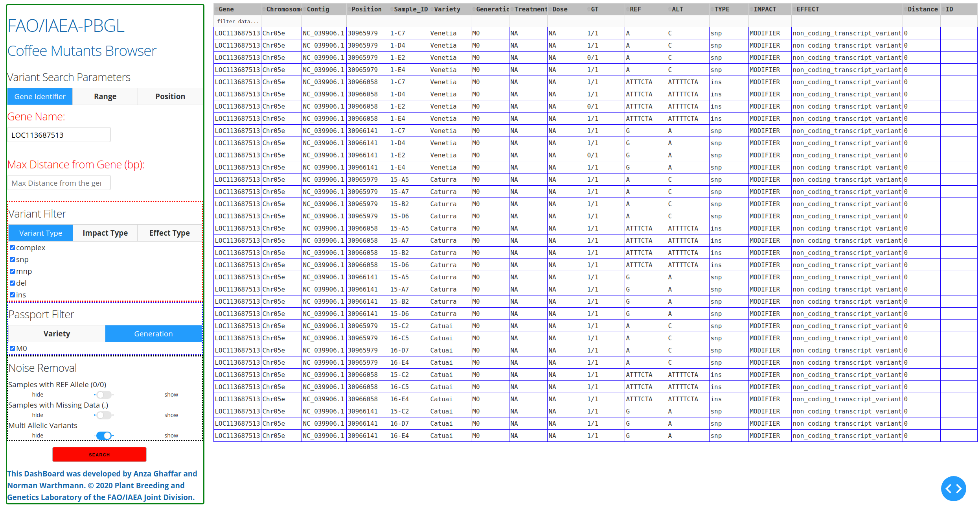Sort by Sample_ID column sort icon
Viewport: 980px width, 515px height.
tap(392, 9)
